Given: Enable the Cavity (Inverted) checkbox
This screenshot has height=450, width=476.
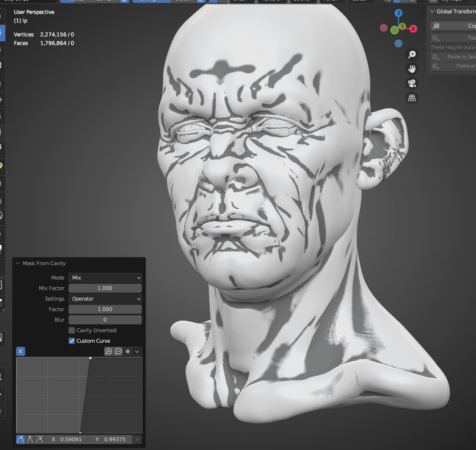Looking at the screenshot, I should [72, 330].
